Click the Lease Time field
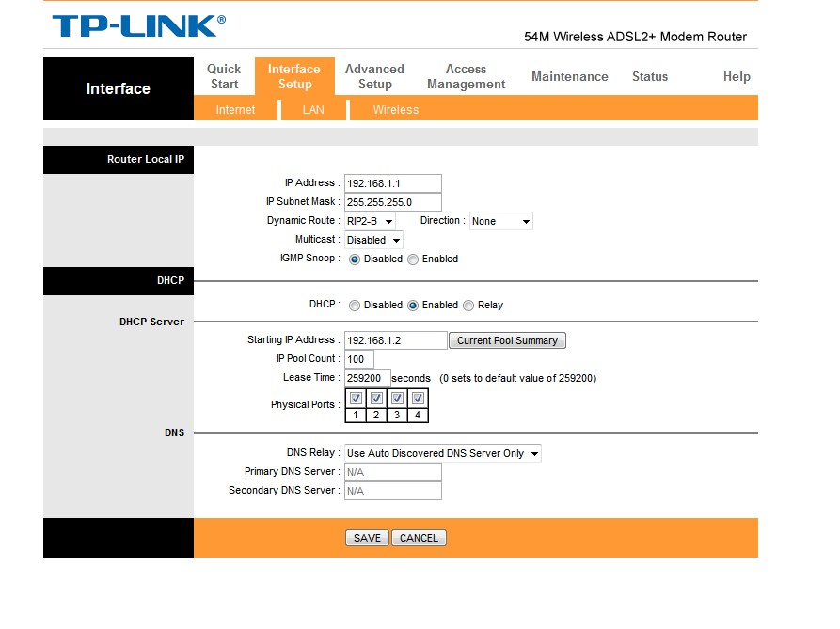The image size is (840, 629). [368, 378]
